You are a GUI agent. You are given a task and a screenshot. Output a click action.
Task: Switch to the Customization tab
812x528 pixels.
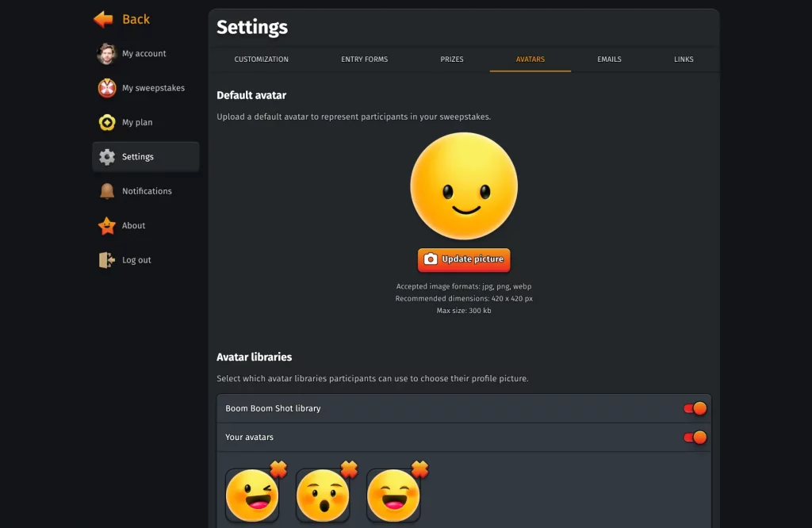click(262, 59)
